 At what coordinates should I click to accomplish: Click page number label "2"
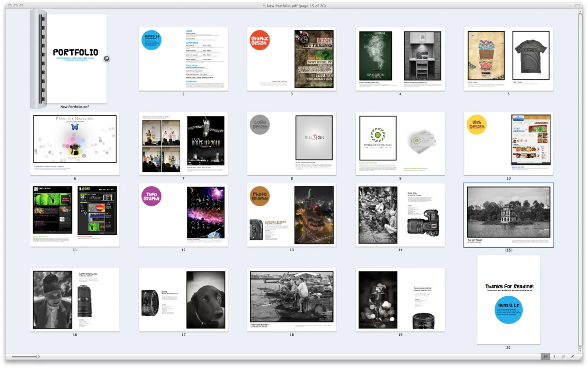coord(183,94)
